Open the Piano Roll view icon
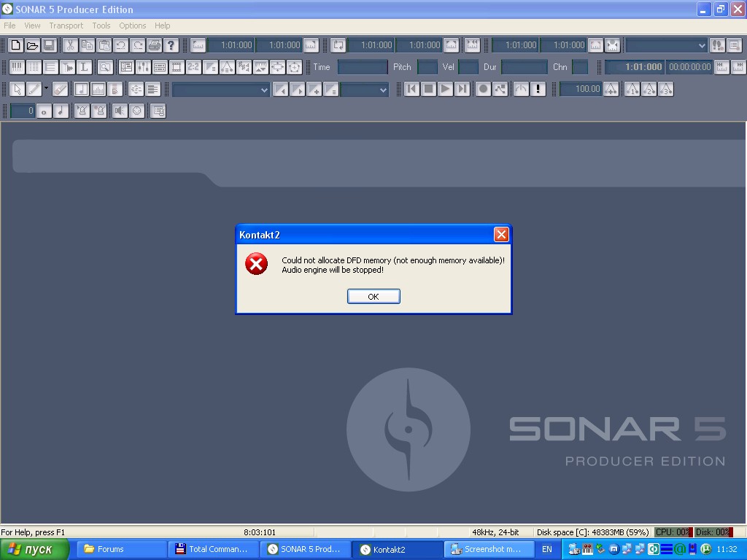 point(17,67)
